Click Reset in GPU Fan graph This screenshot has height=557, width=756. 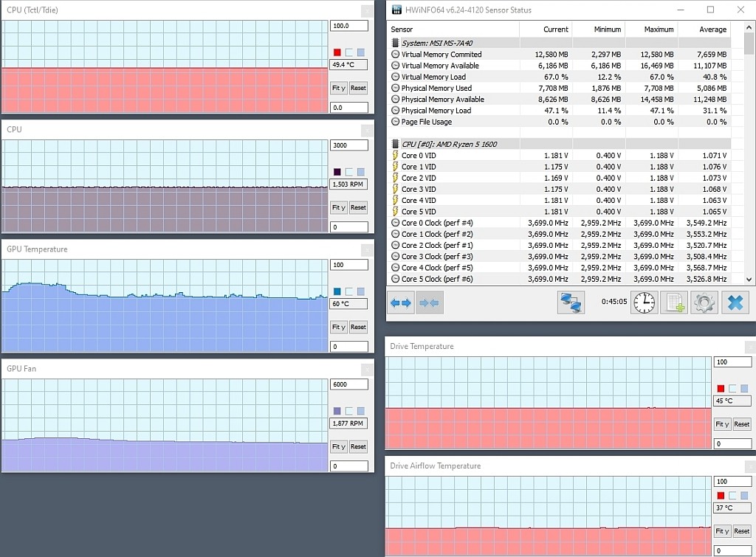[x=358, y=446]
